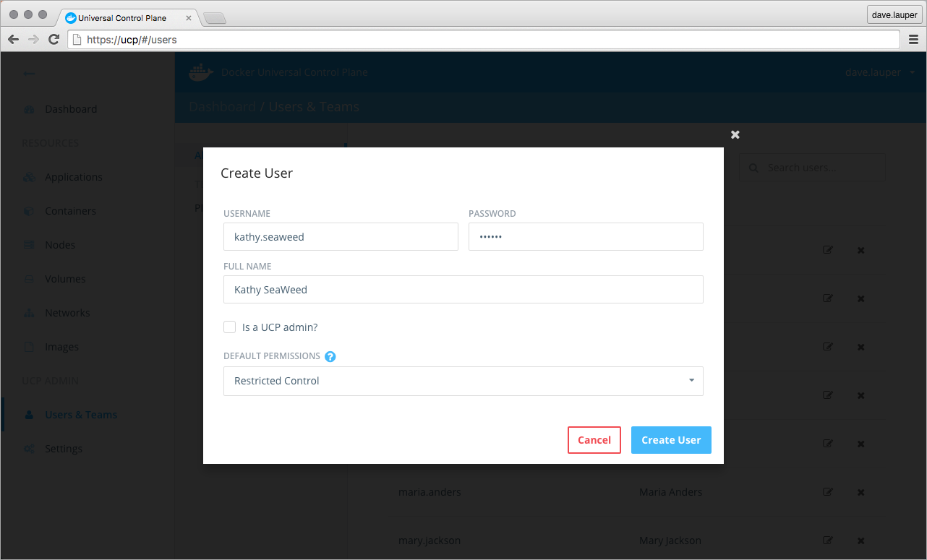The image size is (927, 560).
Task: Select the Universal Control Plane browser tab
Action: pos(123,17)
